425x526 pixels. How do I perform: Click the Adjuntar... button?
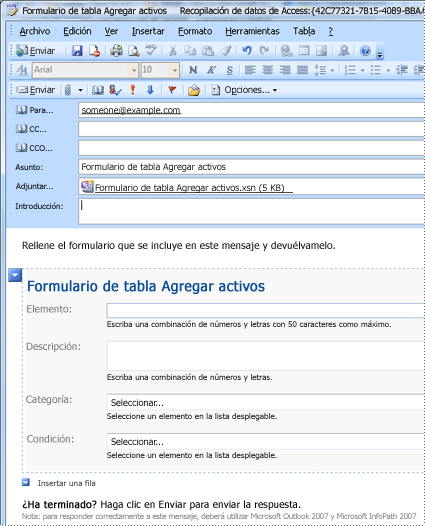[34, 186]
